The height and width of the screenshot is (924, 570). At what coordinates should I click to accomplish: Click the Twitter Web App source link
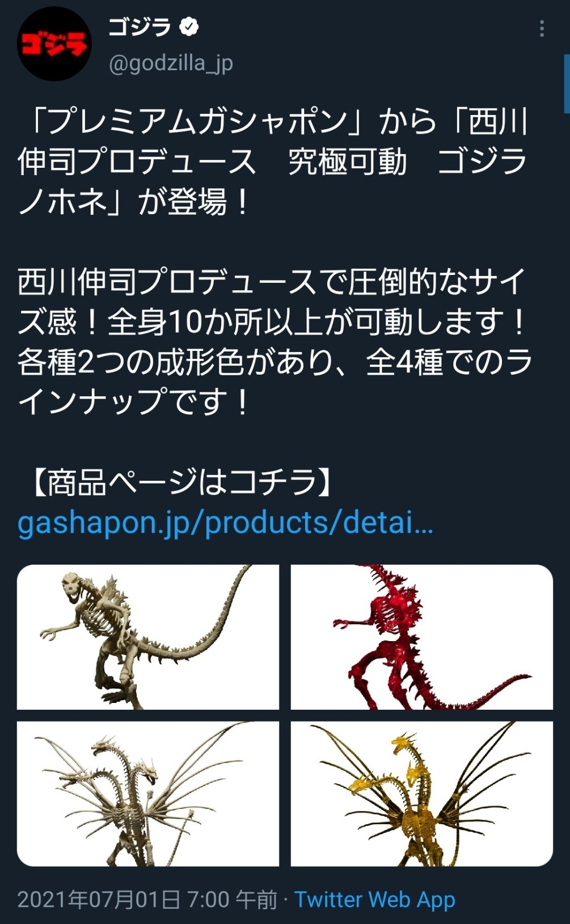point(374,900)
